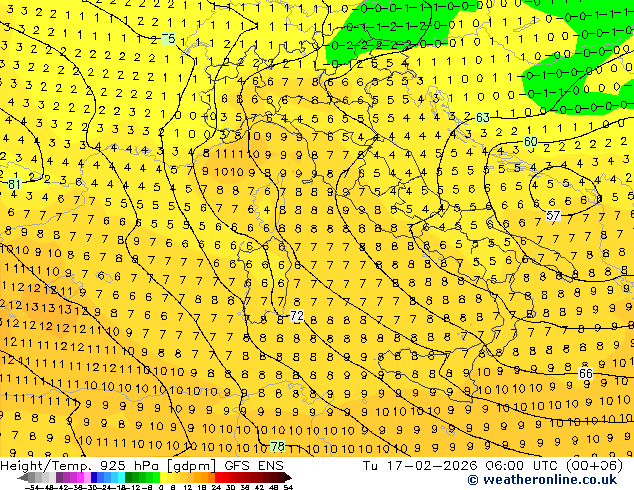634x490 pixels.
Task: Click the green segment of the color legend
Action: (142, 477)
